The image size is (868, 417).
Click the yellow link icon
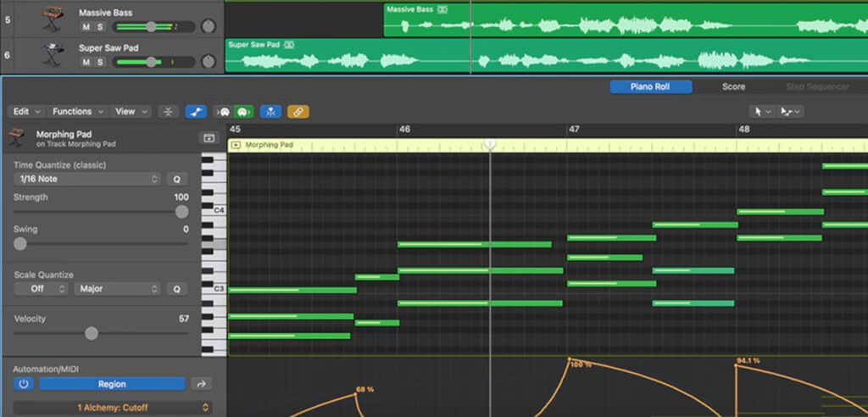[298, 111]
